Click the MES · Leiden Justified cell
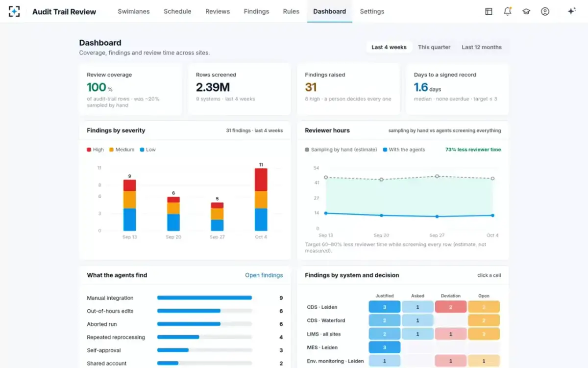Viewport: 588px width, 368px height. [385, 347]
